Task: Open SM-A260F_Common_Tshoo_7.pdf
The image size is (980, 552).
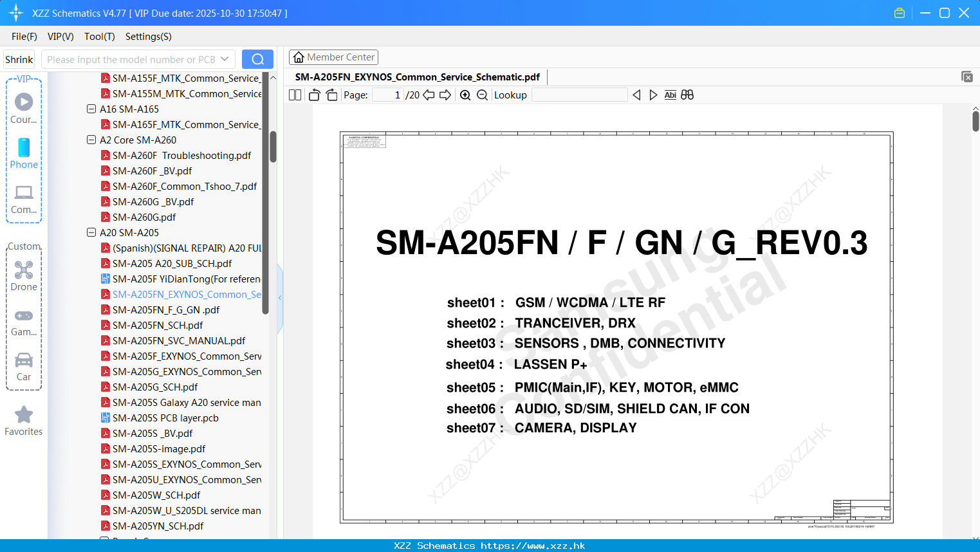Action: [185, 186]
